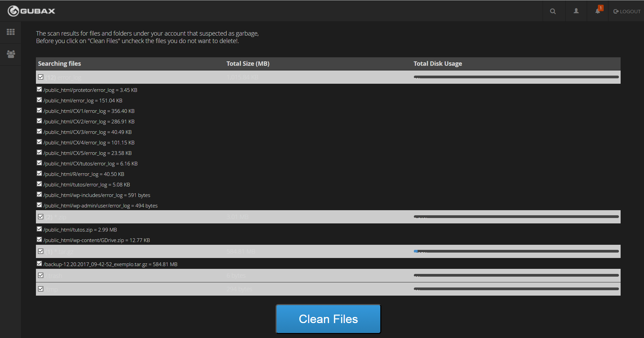644x338 pixels.
Task: Open the users group sidebar icon
Action: [x=11, y=54]
